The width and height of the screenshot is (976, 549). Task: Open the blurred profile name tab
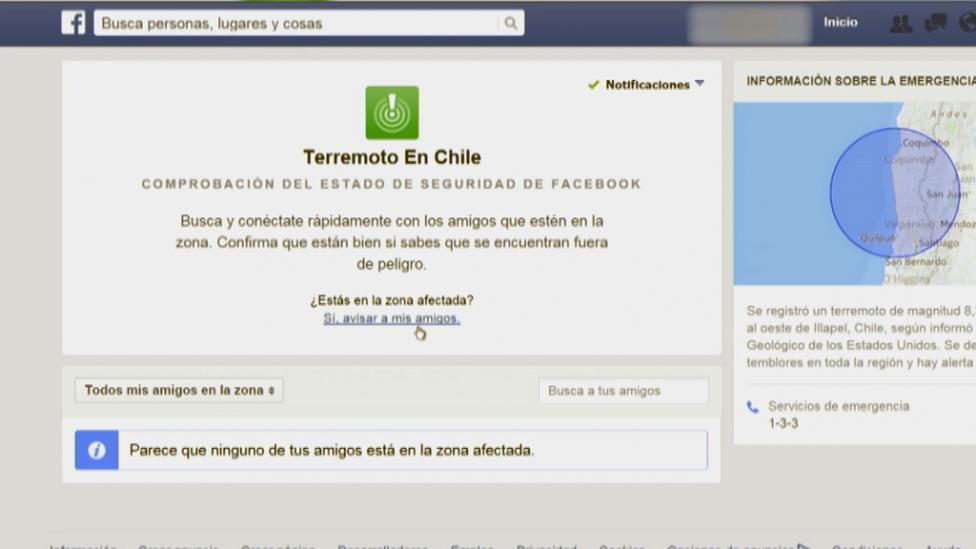[749, 23]
